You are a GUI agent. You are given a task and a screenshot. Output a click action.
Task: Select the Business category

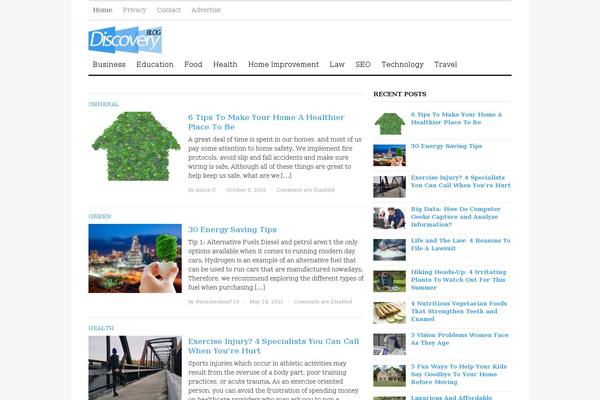point(109,64)
